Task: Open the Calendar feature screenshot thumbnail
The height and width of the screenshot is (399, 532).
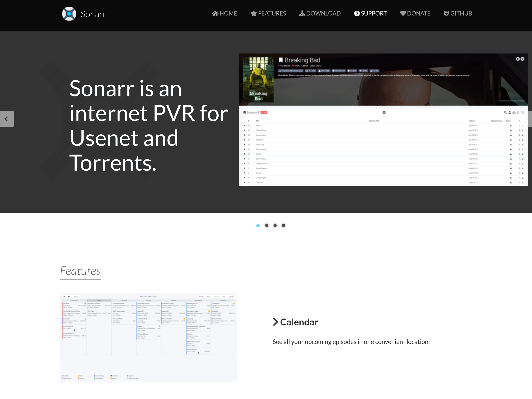Action: (148, 337)
